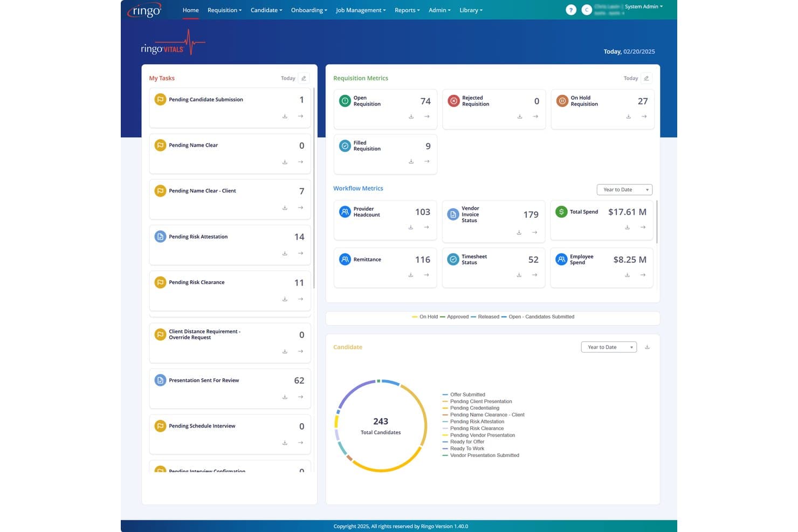The width and height of the screenshot is (798, 532).
Task: Toggle Vendor Presentation Submitted legend entry
Action: click(480, 455)
